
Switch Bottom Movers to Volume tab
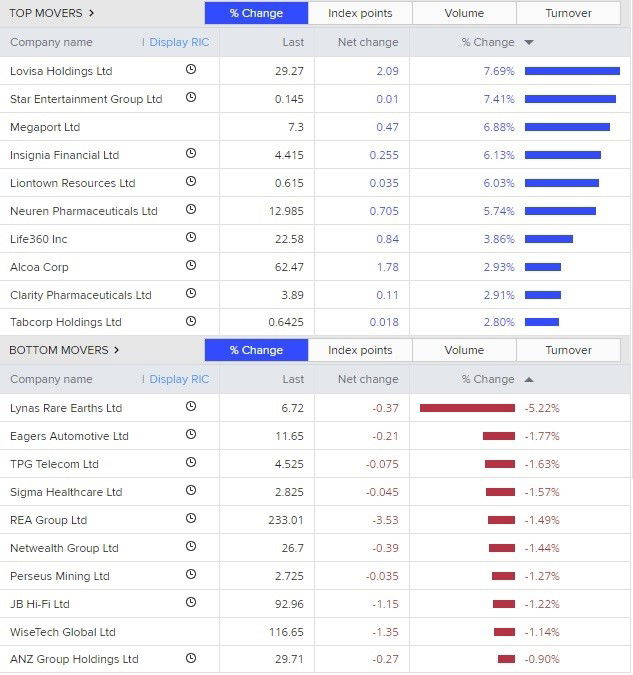(464, 350)
